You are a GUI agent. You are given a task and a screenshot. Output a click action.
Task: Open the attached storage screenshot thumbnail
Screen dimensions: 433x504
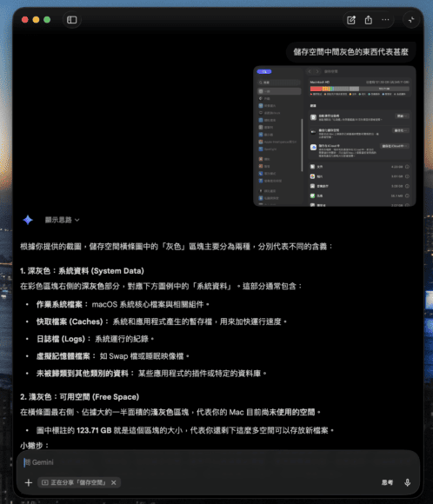click(x=335, y=136)
